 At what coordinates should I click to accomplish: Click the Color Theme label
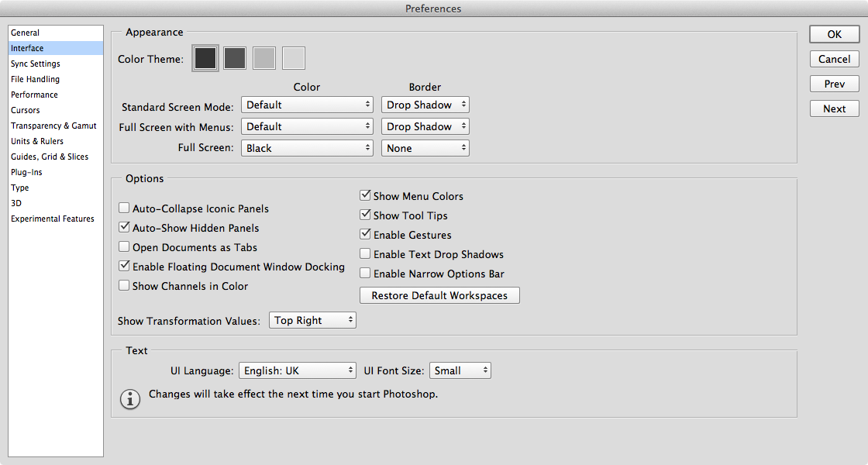(x=150, y=59)
